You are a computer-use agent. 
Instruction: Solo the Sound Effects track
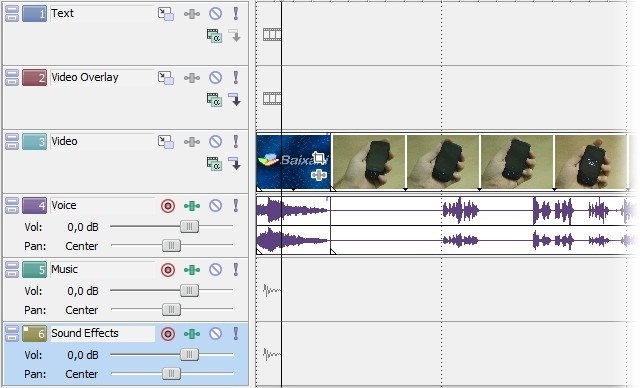(x=236, y=334)
